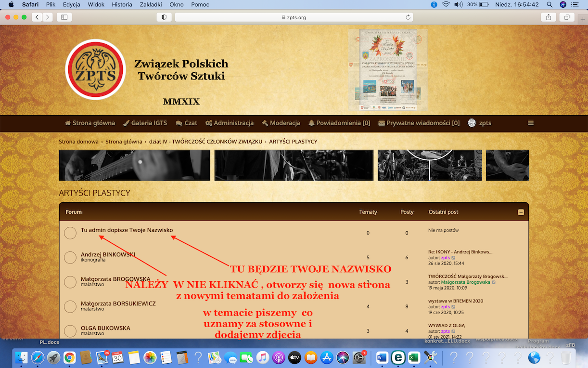Screen dimensions: 588x368
Task: Open the hamburger menu in the navbar
Action: point(531,123)
